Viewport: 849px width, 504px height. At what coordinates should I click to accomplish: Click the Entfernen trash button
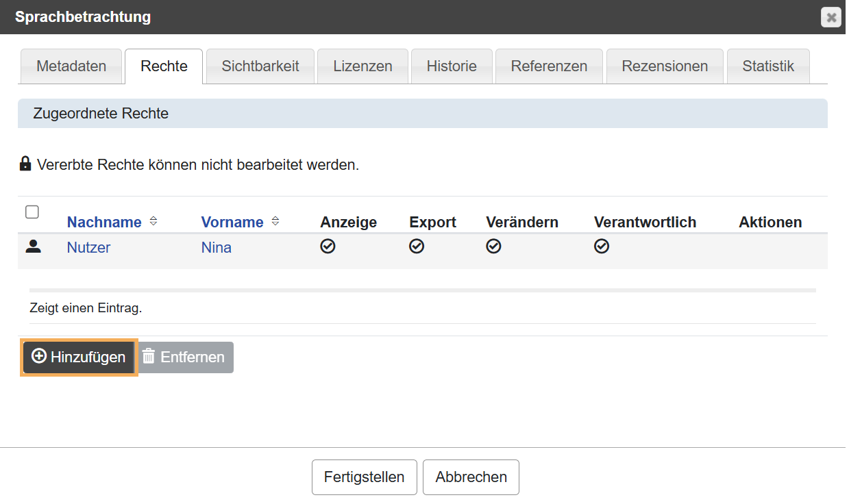(185, 357)
